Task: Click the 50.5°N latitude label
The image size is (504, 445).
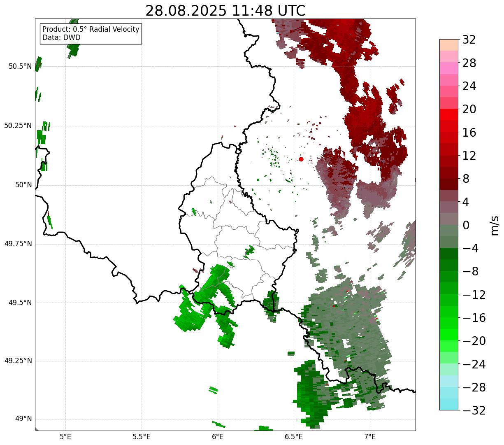Action: (x=20, y=66)
